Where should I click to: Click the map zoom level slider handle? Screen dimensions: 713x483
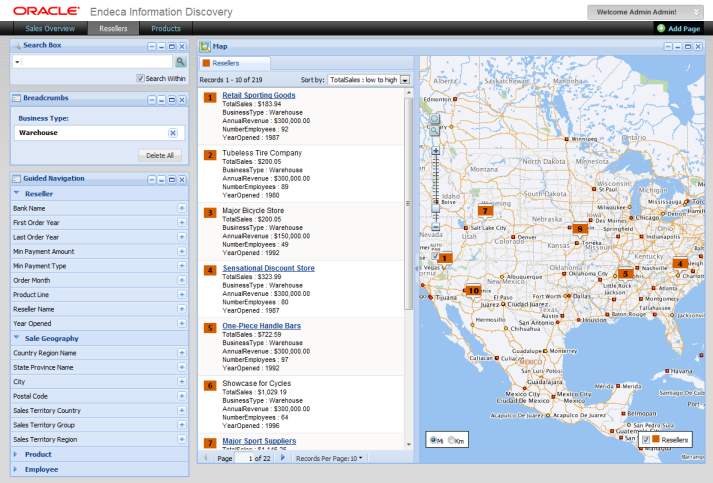(435, 208)
